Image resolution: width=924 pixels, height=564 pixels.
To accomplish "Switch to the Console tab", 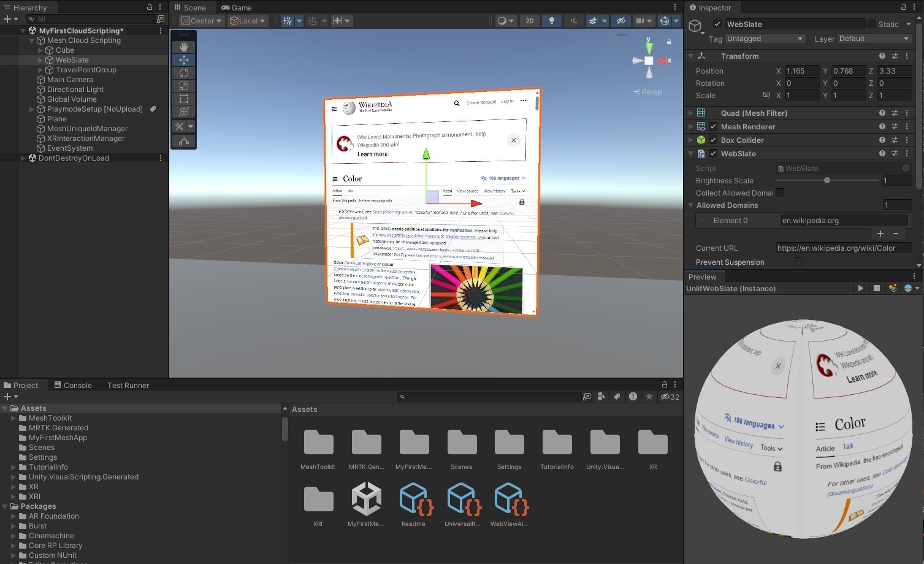I will coord(73,385).
